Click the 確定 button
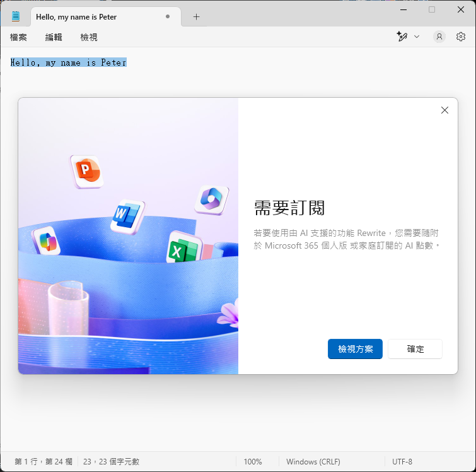The image size is (476, 472). [x=415, y=349]
